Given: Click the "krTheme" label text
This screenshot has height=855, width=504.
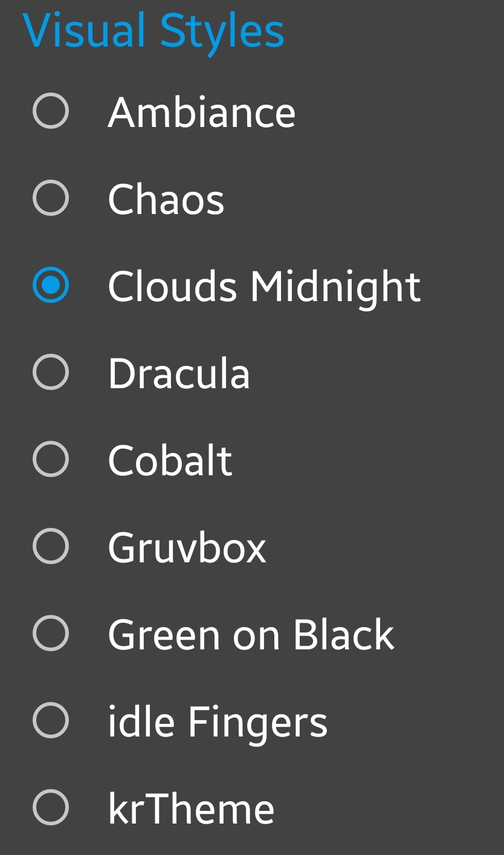Looking at the screenshot, I should tap(191, 809).
